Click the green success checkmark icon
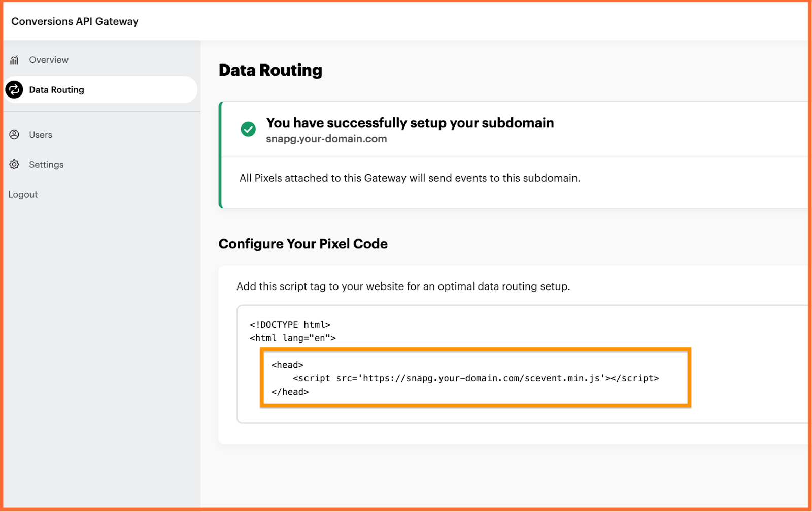This screenshot has height=512, width=812. 248,129
